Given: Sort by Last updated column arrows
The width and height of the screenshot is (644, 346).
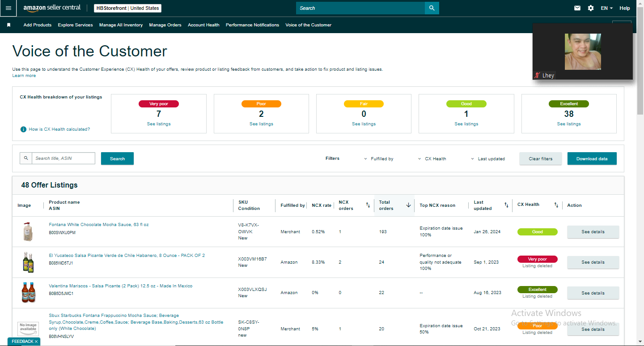Looking at the screenshot, I should [x=506, y=205].
